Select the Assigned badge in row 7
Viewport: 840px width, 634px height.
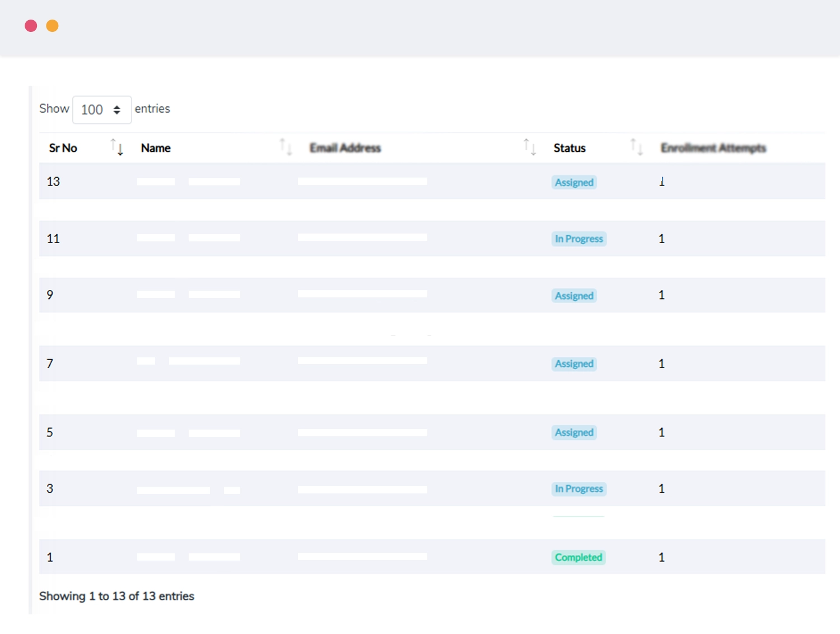[x=574, y=364]
